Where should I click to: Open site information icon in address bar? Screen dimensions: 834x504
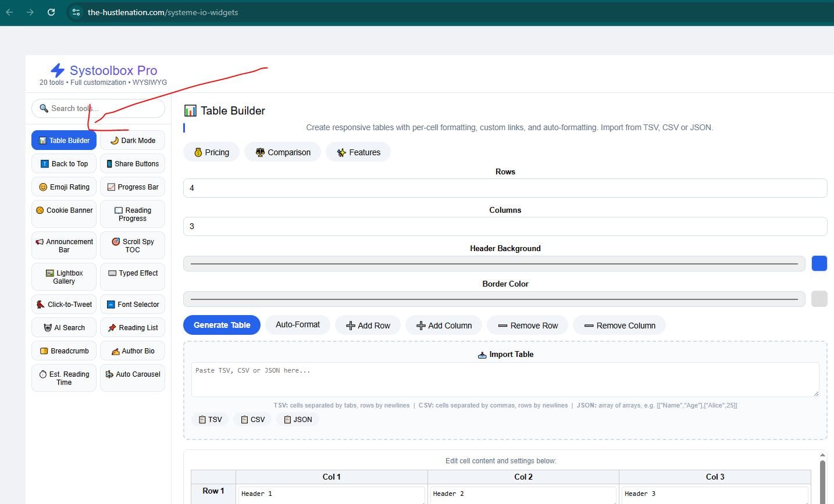pos(76,12)
